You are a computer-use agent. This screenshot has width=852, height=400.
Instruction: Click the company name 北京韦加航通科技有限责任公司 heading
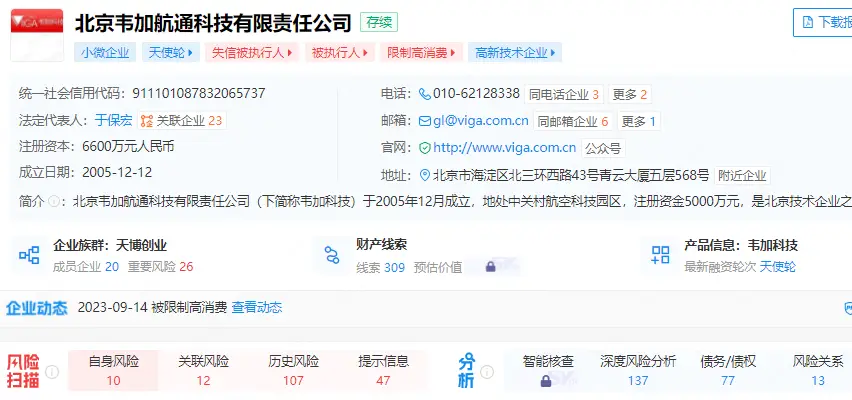coord(213,23)
